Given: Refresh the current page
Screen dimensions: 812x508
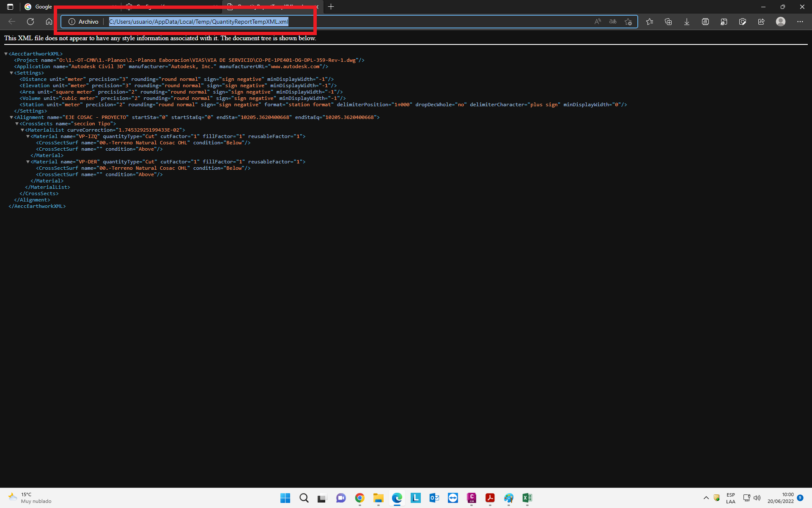Looking at the screenshot, I should click(x=30, y=22).
